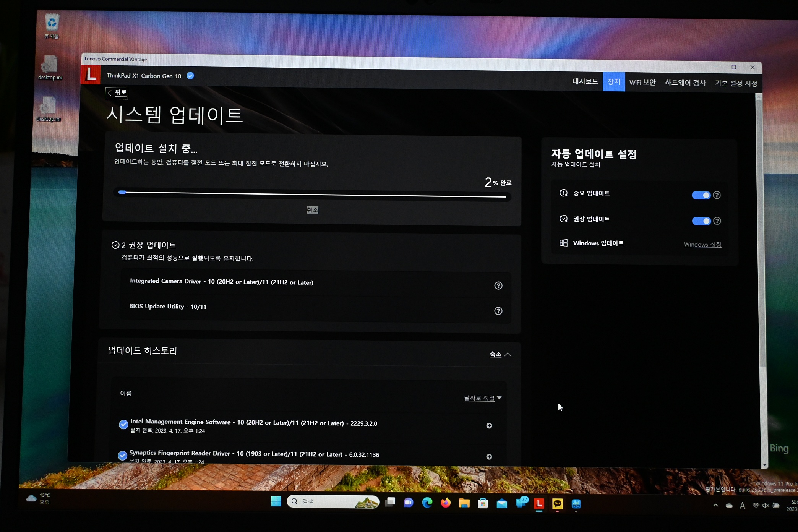The width and height of the screenshot is (798, 532).
Task: Click the Intel Management Engine installed checkmark
Action: 123,424
